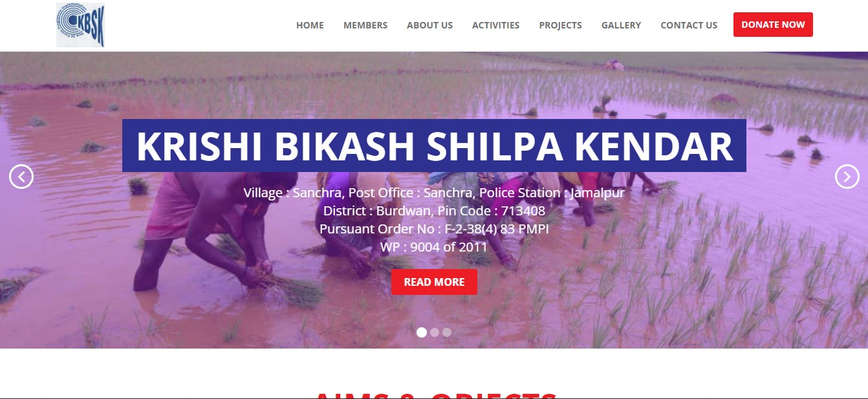Click the Pursuant Order No text line
Screen dimensions: 868x399
(434, 229)
